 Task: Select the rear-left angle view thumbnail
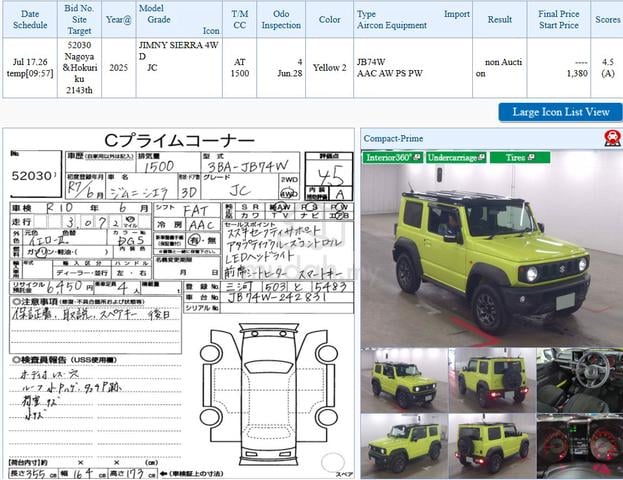[x=492, y=446]
